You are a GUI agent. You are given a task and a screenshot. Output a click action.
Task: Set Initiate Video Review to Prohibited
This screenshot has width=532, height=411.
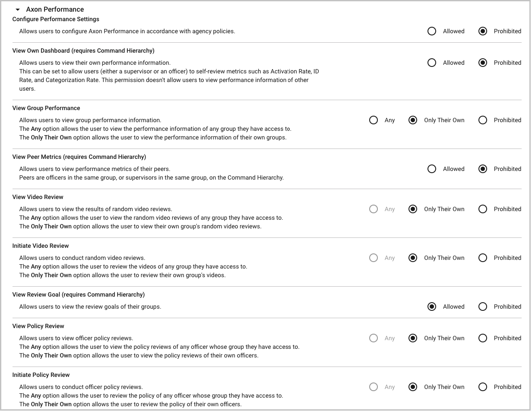[x=483, y=258]
